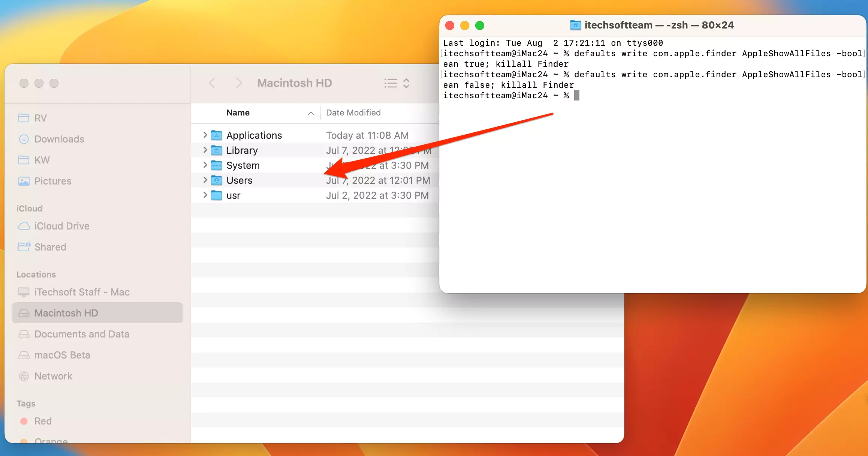Screen dimensions: 868x456
Task: Toggle the Name sort direction caret
Action: pos(311,113)
